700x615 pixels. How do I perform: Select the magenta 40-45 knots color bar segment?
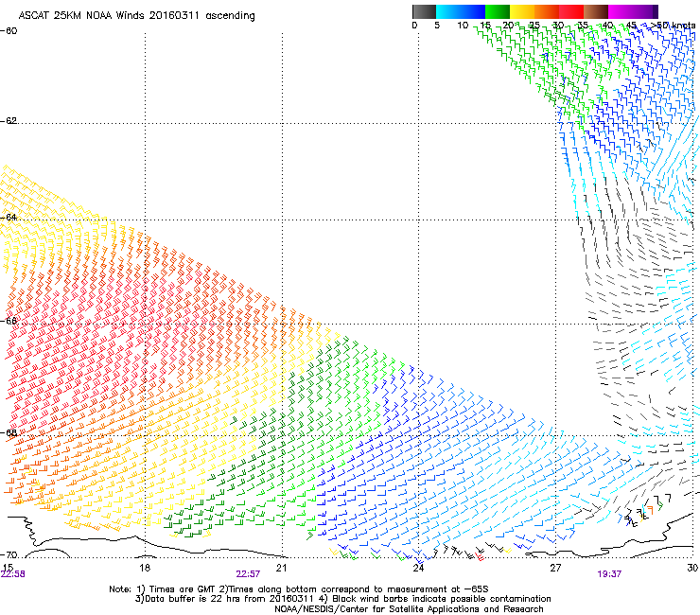[x=621, y=11]
